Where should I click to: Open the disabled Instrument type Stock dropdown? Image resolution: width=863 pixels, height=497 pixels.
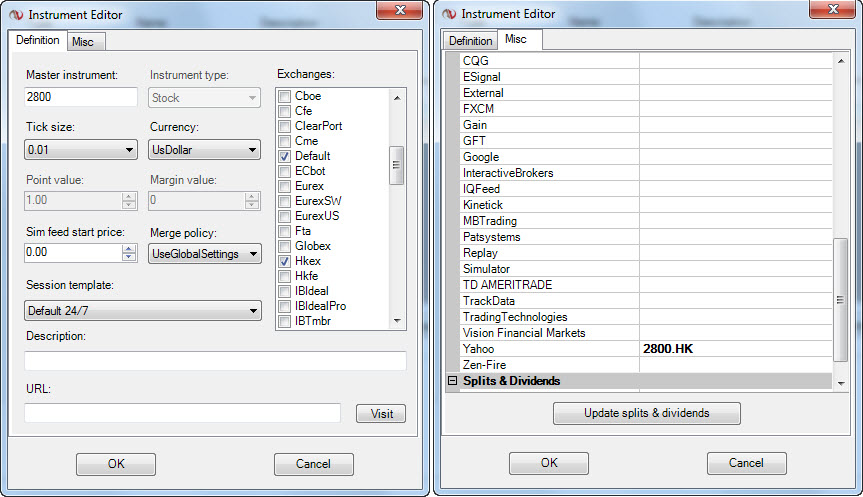204,98
